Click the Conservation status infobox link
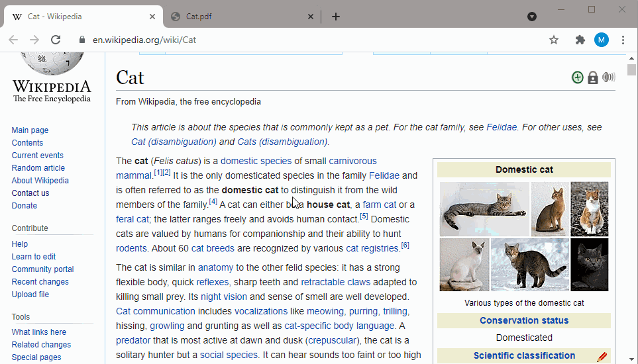Screen dimensions: 638x364 (524, 320)
